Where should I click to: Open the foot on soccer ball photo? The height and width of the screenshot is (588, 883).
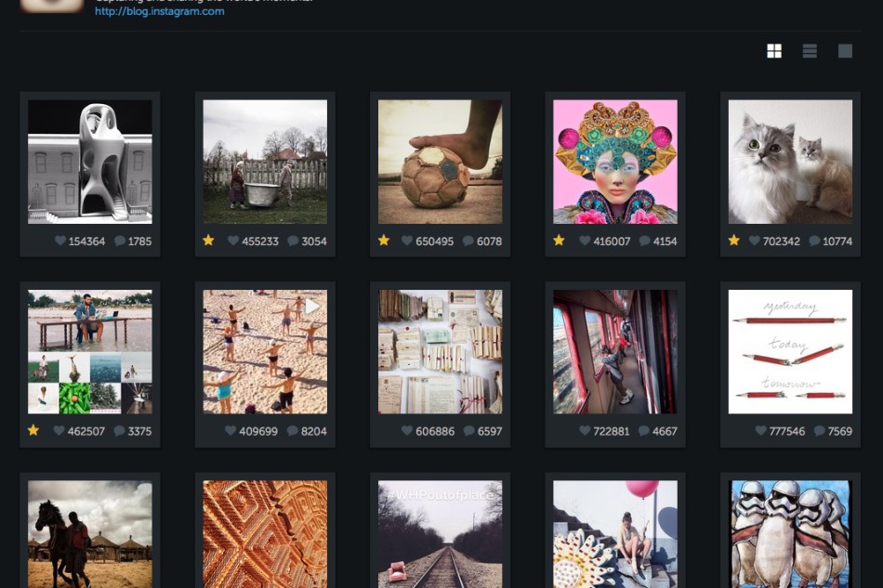tap(441, 162)
